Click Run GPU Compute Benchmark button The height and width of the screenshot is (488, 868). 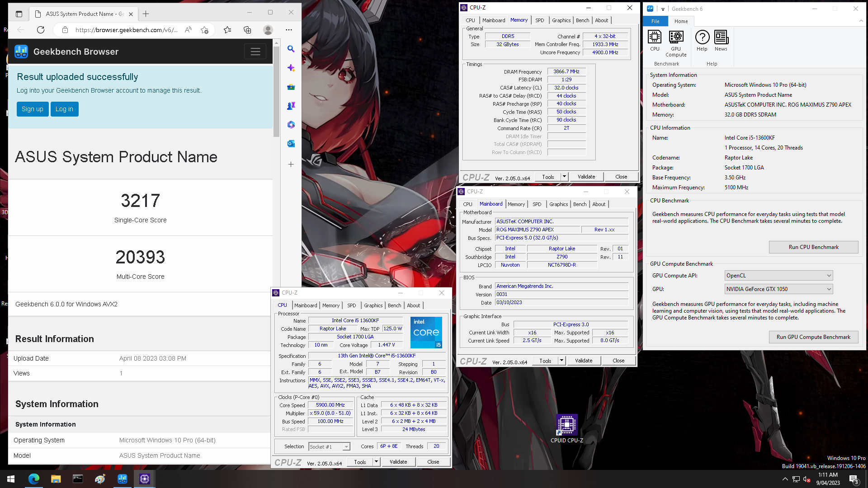coord(813,337)
